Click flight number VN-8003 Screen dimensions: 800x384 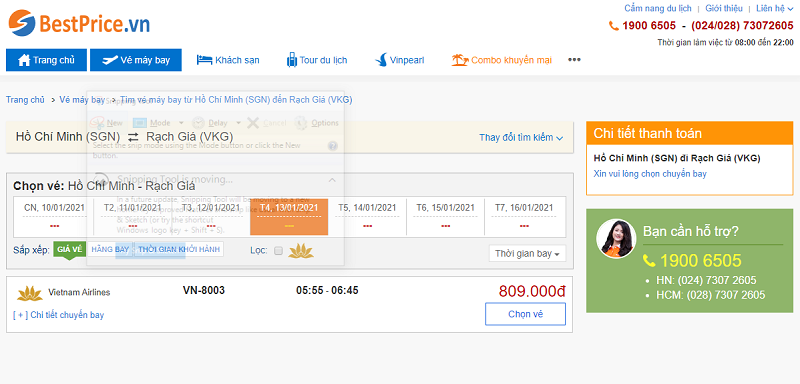coord(204,291)
